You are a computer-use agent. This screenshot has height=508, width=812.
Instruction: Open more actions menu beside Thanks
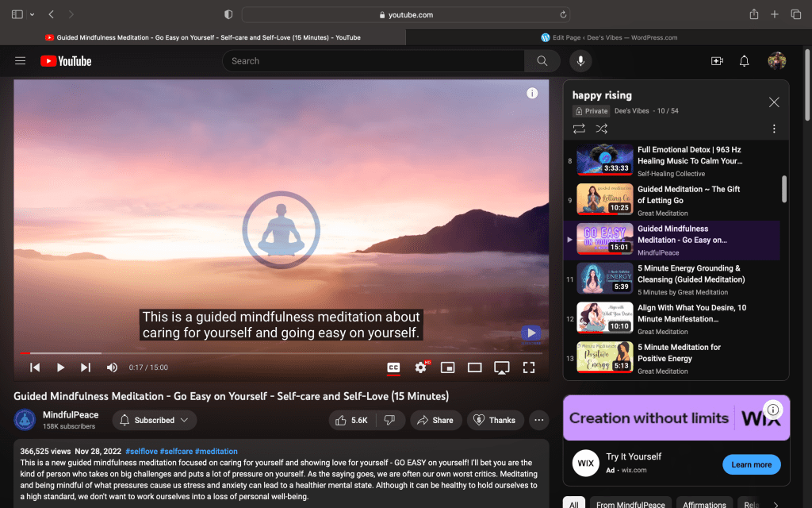coord(539,420)
